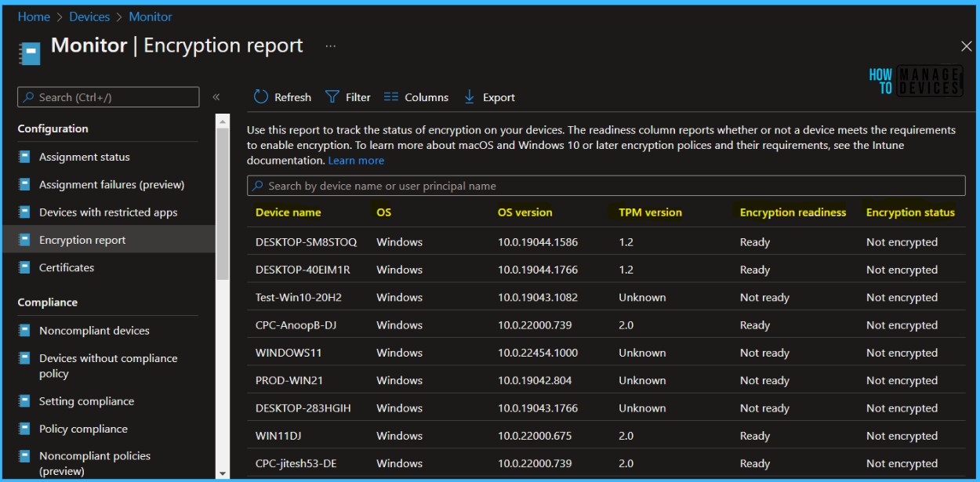Close the Encryption report blade

(x=967, y=46)
